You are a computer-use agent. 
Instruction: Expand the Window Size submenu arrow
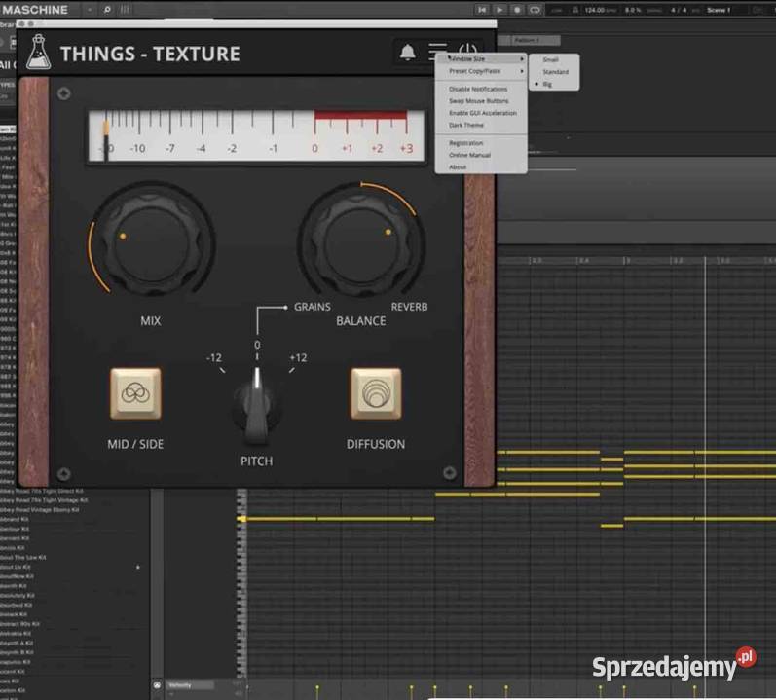522,58
